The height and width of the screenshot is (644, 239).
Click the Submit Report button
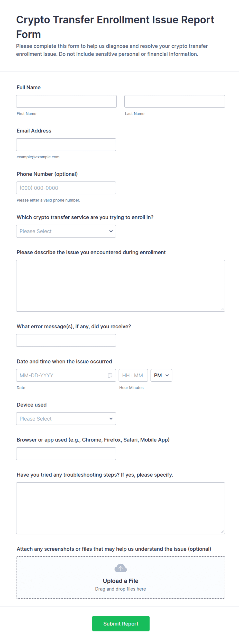tap(121, 623)
